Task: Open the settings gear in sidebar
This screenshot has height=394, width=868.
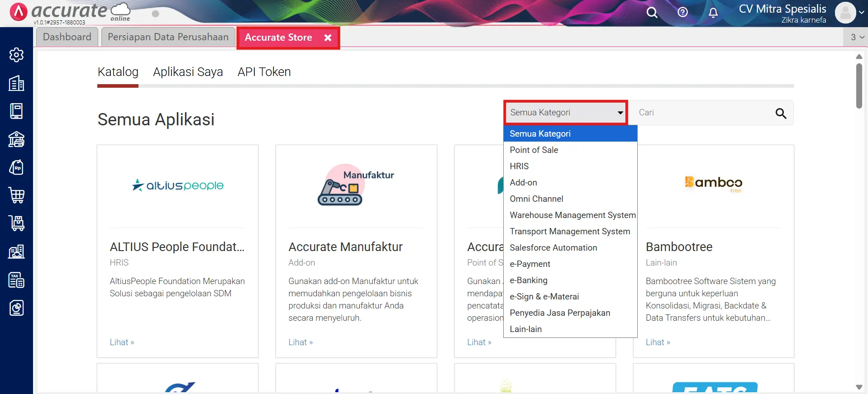Action: (x=16, y=55)
